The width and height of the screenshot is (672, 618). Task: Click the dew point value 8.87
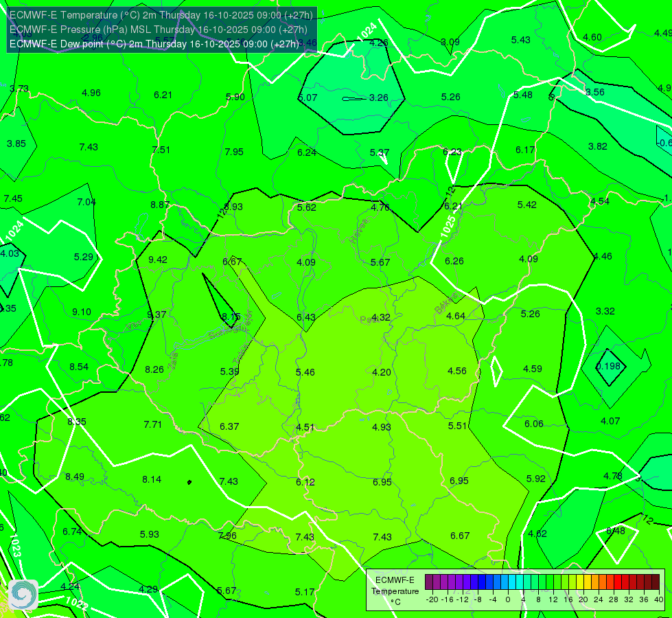[160, 205]
